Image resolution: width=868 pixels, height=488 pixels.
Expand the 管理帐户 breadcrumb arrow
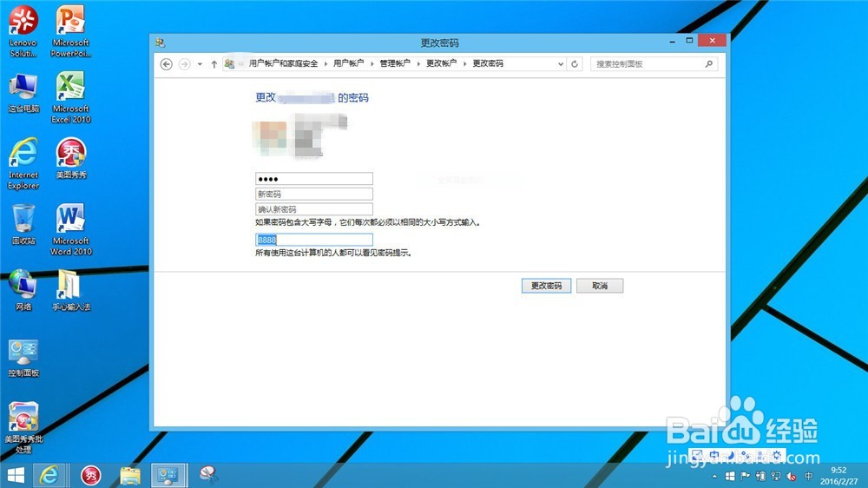pyautogui.click(x=418, y=64)
